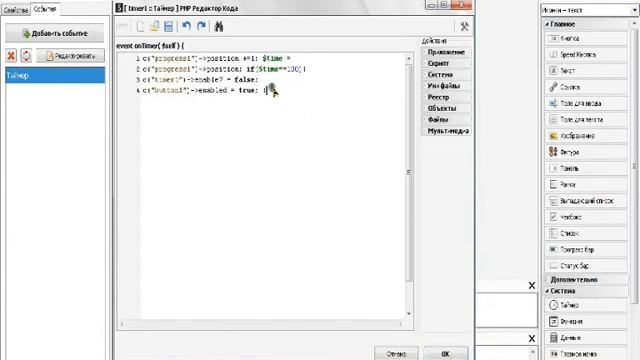Redo the last code edit
Image resolution: width=640 pixels, height=360 pixels.
201,27
